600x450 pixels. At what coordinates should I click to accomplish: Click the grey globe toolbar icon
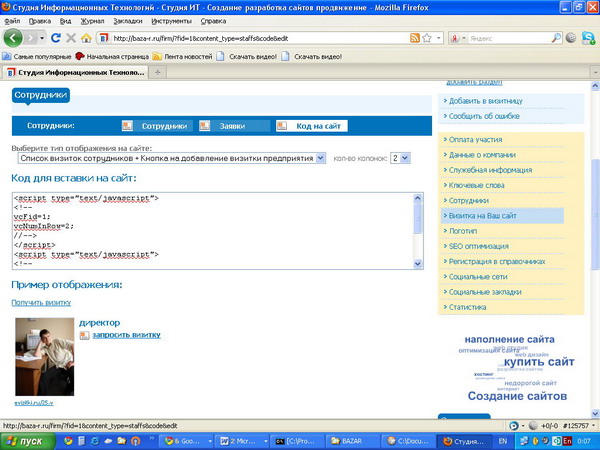pyautogui.click(x=571, y=38)
